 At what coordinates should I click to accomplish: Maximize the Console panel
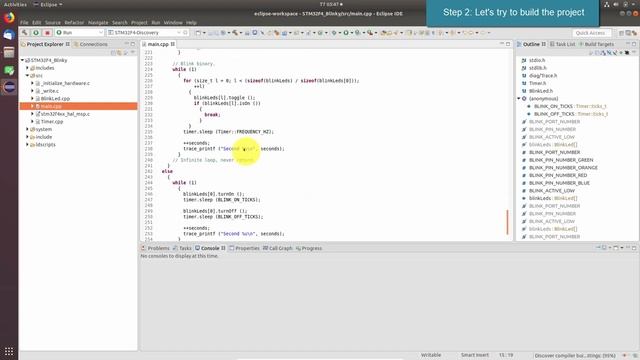point(634,248)
